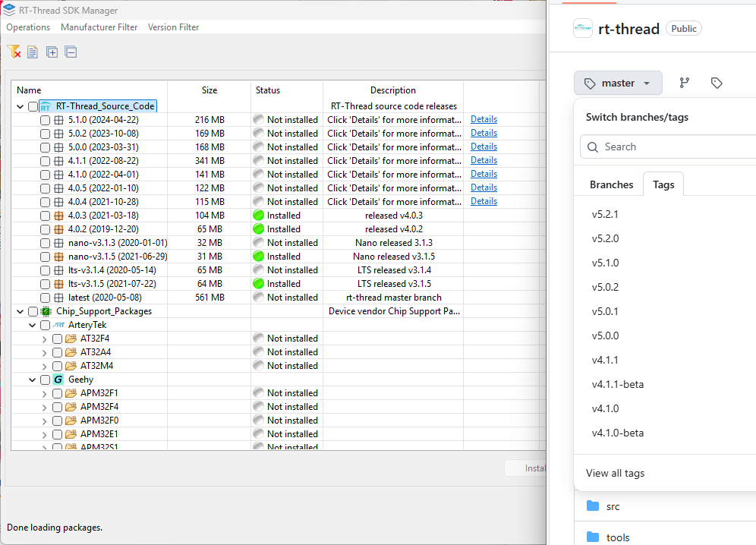
Task: Click the src folder icon in file list
Action: (594, 506)
